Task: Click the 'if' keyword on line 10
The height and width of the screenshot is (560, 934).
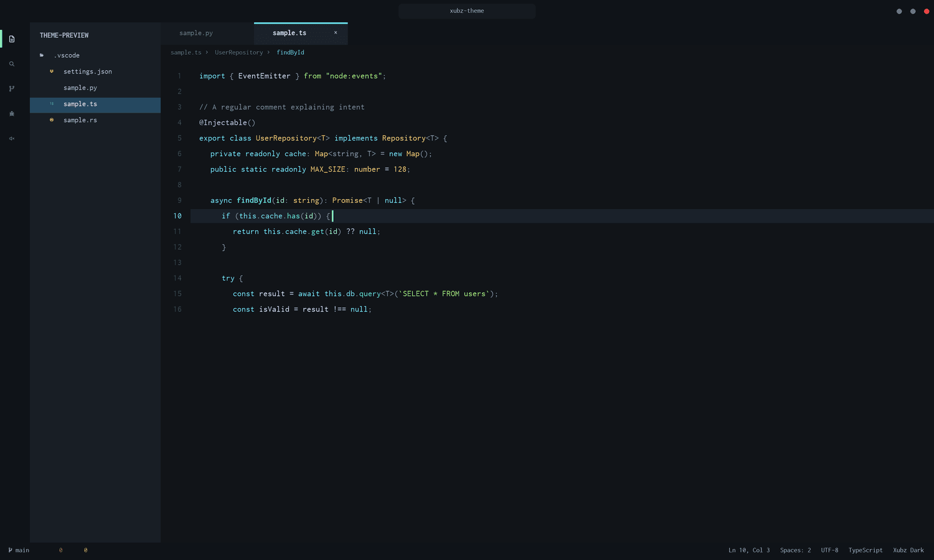Action: click(226, 216)
